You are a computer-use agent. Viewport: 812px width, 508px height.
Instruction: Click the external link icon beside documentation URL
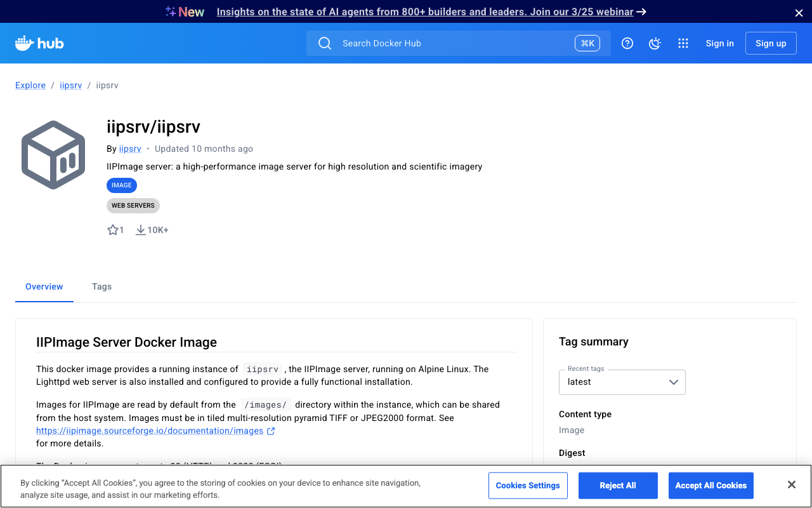coord(272,431)
